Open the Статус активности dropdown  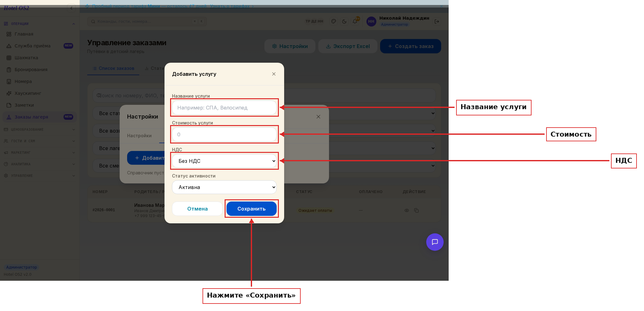point(224,187)
